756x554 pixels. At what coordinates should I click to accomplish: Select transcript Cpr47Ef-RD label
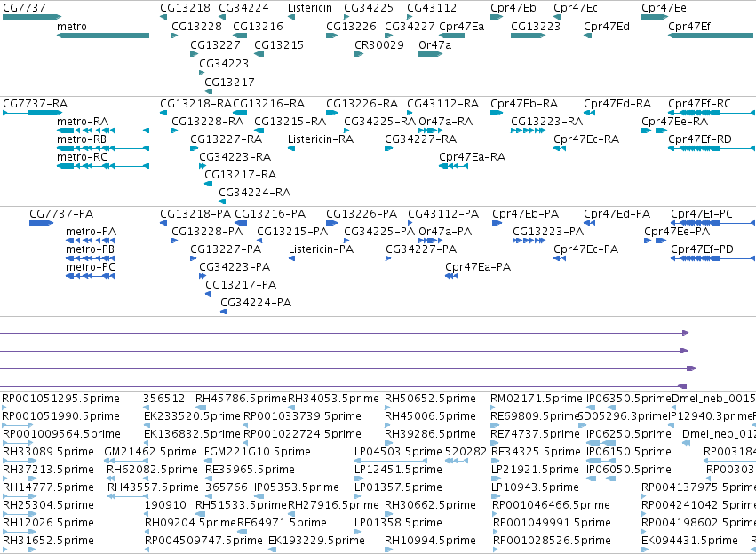tap(700, 139)
